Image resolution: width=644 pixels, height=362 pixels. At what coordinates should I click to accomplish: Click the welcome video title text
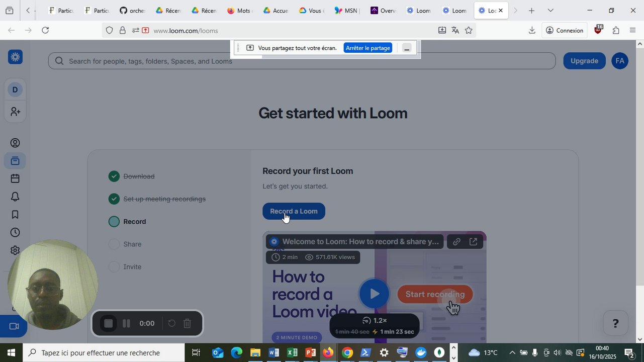(x=360, y=242)
